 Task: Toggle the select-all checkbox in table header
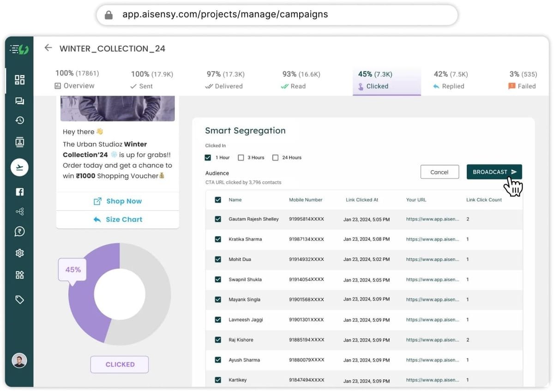(x=218, y=200)
